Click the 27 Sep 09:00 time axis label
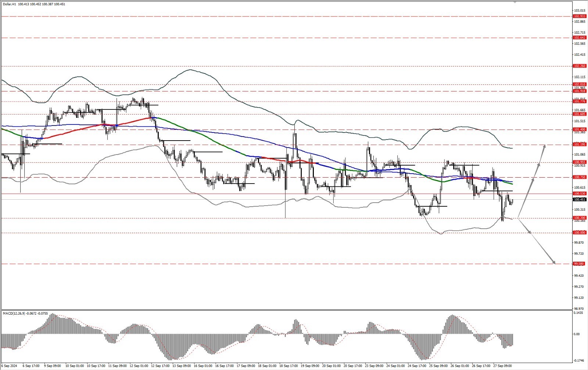The width and height of the screenshot is (588, 370). (502, 366)
